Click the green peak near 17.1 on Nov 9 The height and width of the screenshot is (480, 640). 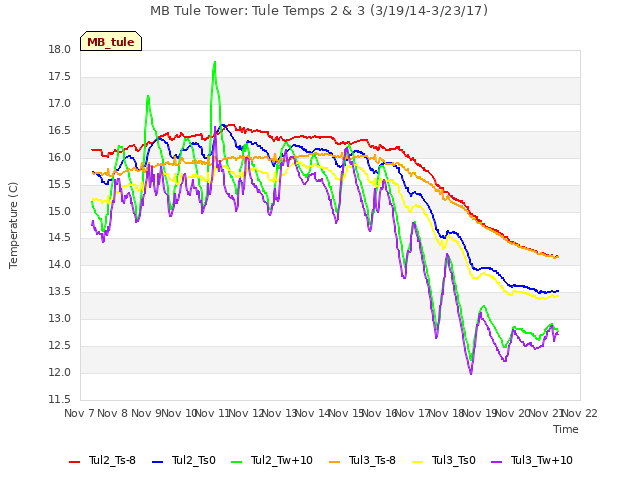click(x=148, y=97)
